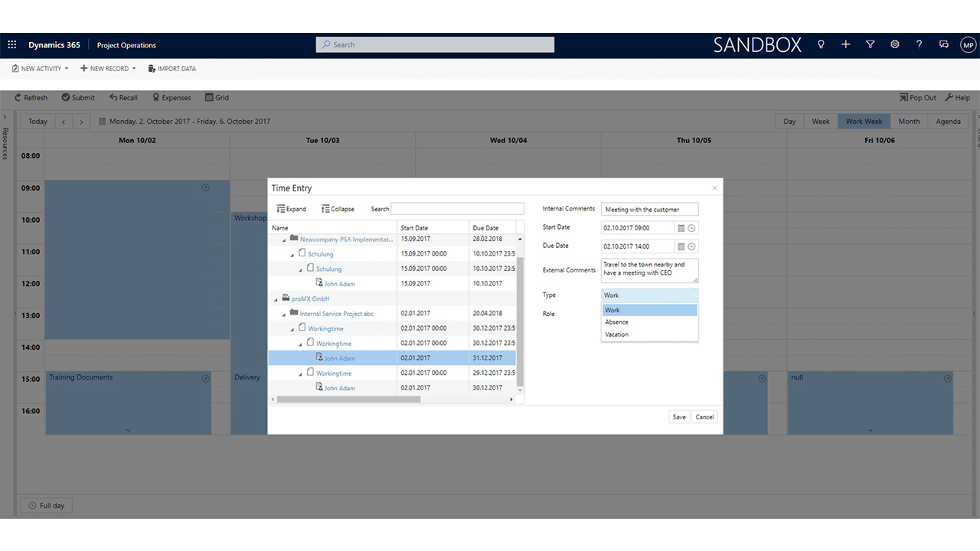Viewport: 980px width, 551px height.
Task: Open the proMX GmbH link in the tree
Action: (x=311, y=299)
